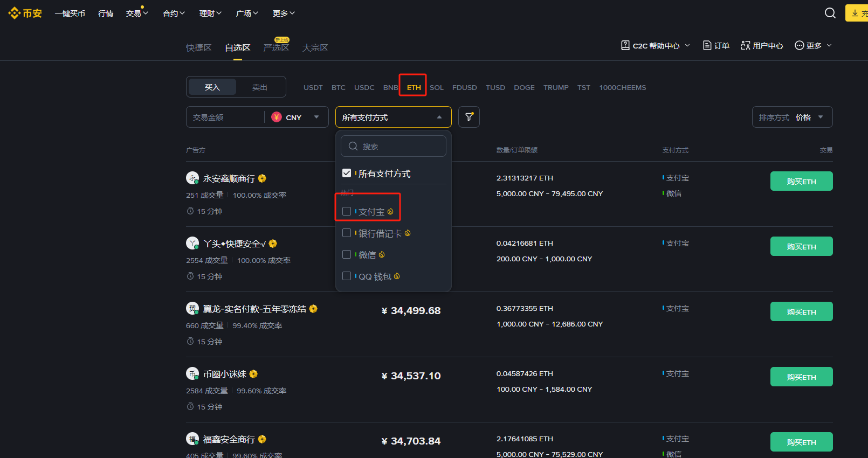Viewport: 868px width, 458px height.
Task: Open the CNY currency dropdown arrow
Action: point(316,117)
